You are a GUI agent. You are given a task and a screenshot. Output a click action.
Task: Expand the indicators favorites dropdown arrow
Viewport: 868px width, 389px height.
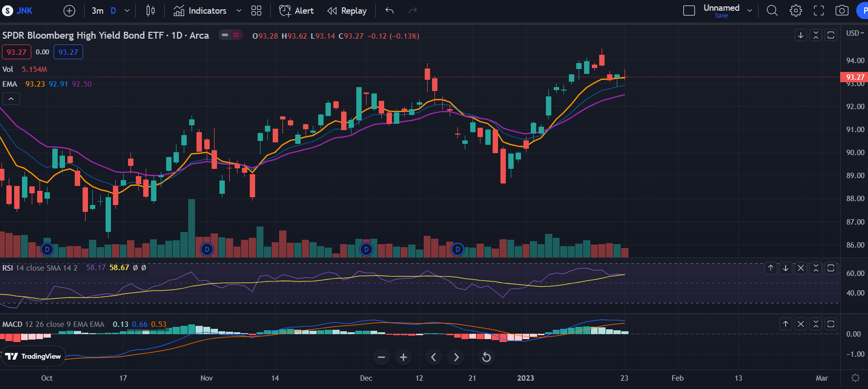tap(239, 11)
